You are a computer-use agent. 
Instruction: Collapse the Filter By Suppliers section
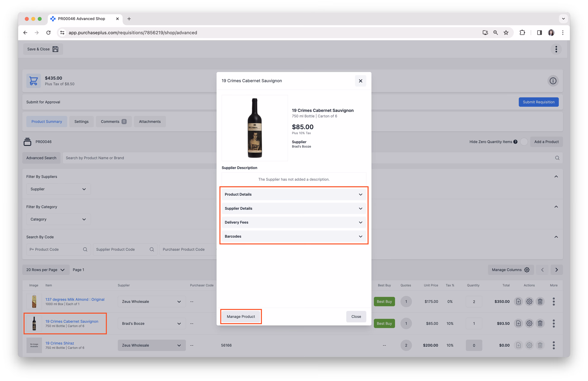[556, 176]
